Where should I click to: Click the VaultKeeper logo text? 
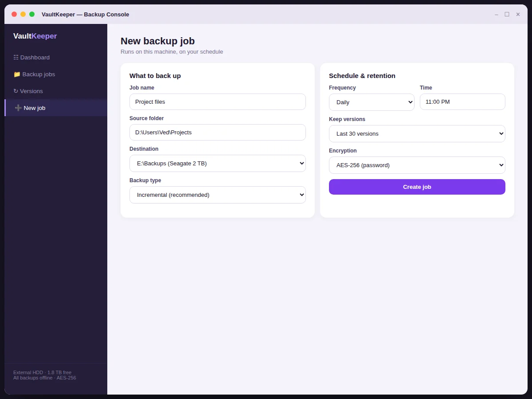tap(35, 36)
